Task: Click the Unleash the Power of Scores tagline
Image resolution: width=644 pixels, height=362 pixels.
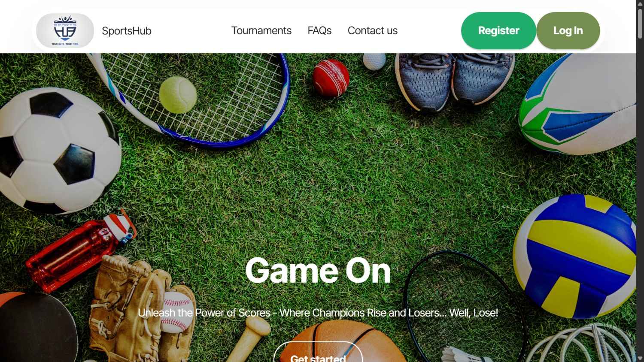Action: [318, 313]
